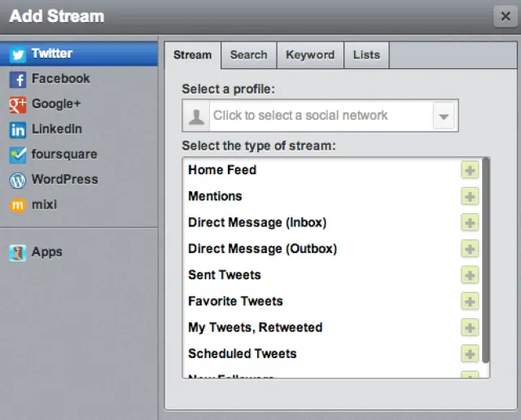
Task: Open the WordPress network icon
Action: click(18, 180)
